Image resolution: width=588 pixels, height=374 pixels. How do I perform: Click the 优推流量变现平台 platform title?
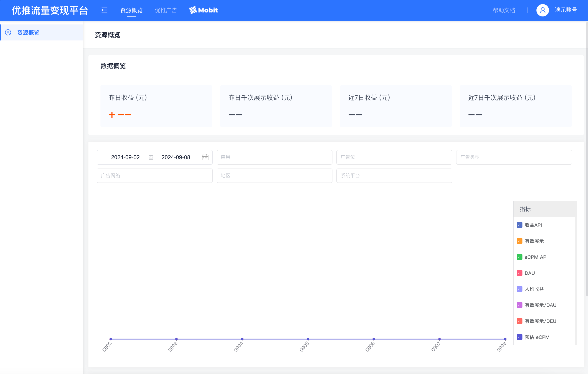(50, 10)
